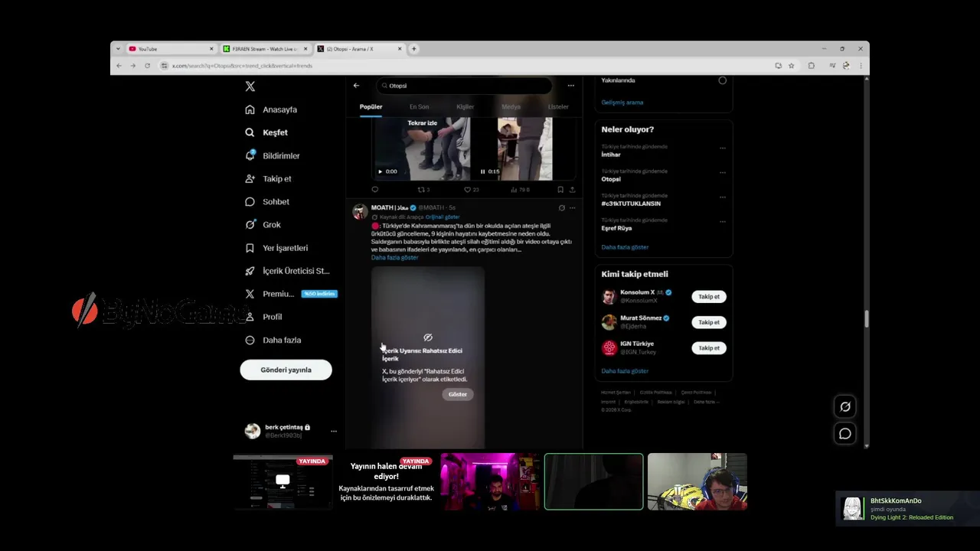The height and width of the screenshot is (551, 980).
Task: Switch to the Medya tab
Action: (x=511, y=107)
